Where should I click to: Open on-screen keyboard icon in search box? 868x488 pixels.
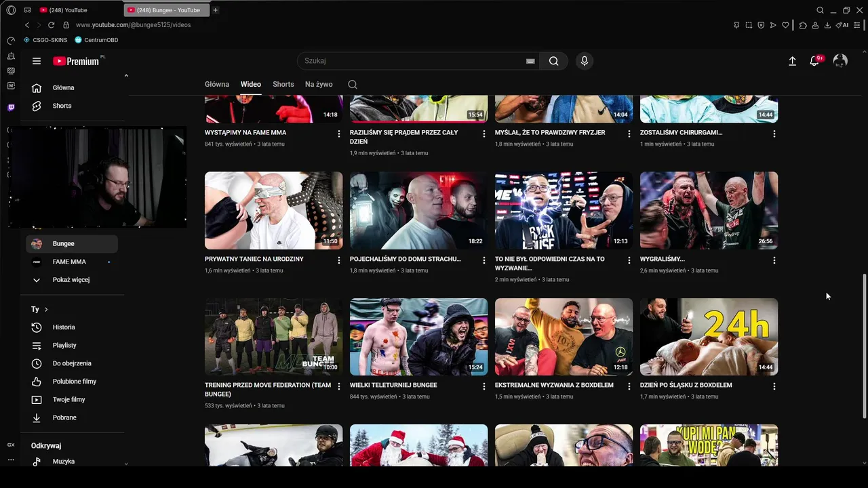point(530,61)
